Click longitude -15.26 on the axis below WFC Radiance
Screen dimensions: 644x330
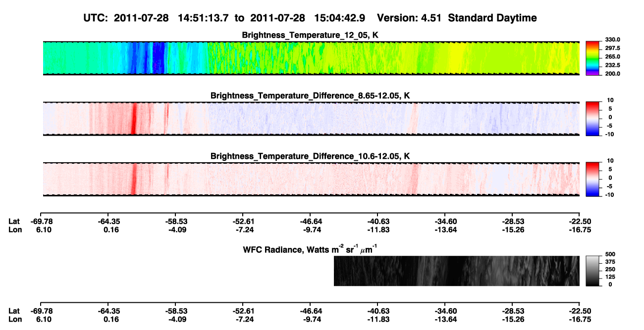512,319
